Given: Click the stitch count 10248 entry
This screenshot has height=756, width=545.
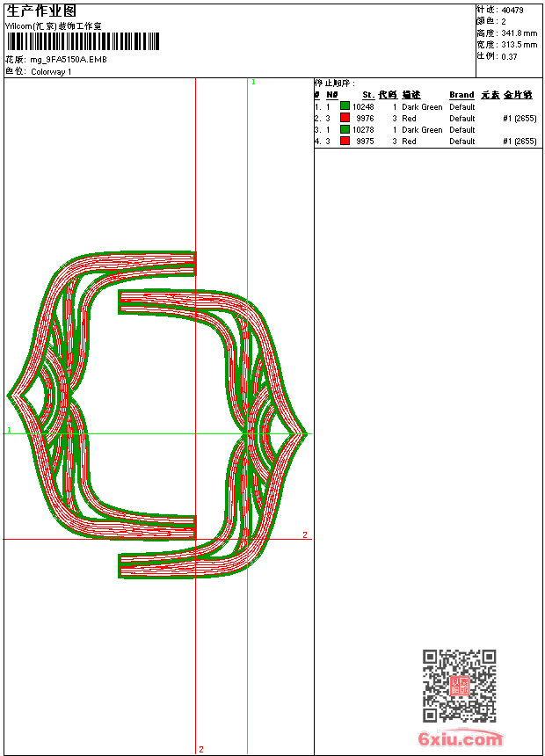Looking at the screenshot, I should pyautogui.click(x=363, y=106).
